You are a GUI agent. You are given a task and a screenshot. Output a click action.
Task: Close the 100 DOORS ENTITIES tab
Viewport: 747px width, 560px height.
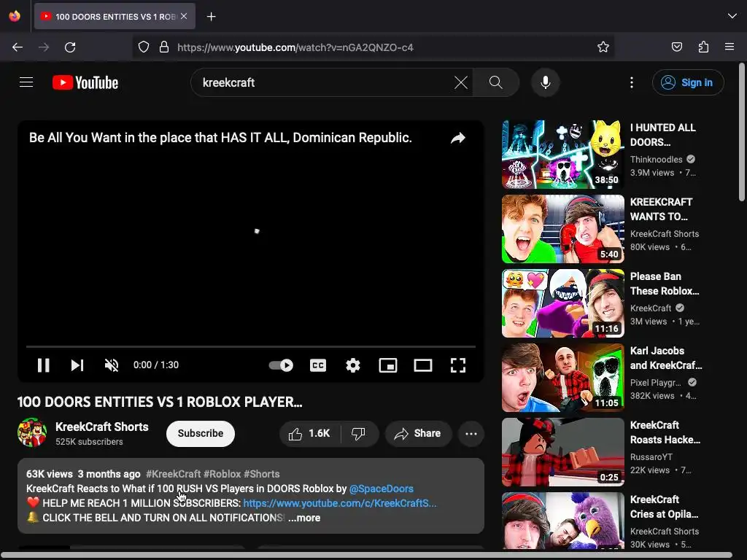[x=184, y=16]
